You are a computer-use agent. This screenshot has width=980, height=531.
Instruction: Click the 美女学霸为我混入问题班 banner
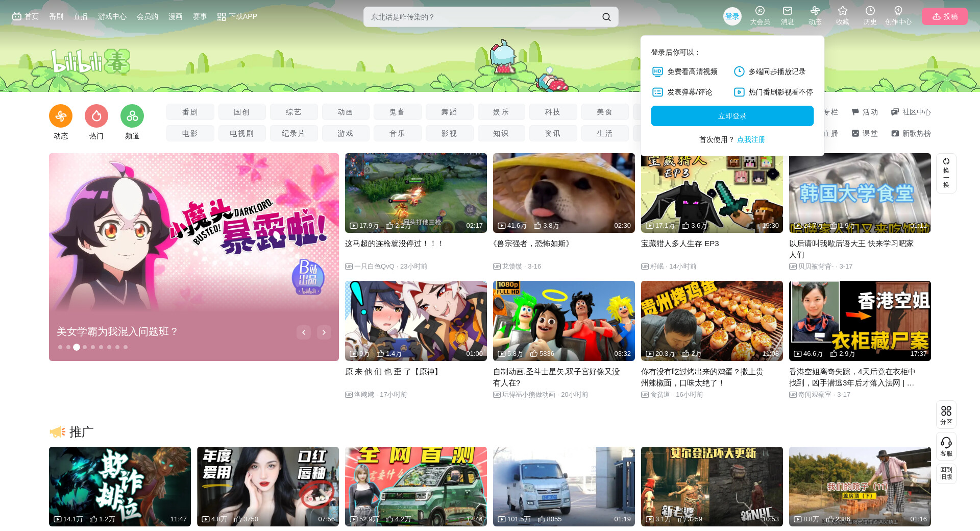click(194, 257)
